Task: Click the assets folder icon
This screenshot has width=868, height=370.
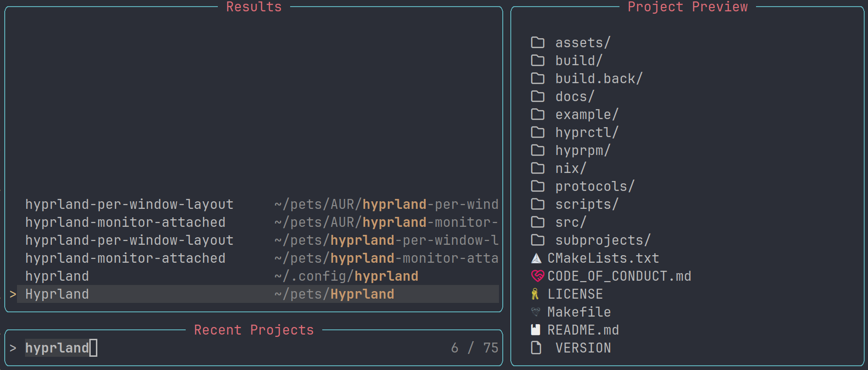Action: (x=538, y=43)
